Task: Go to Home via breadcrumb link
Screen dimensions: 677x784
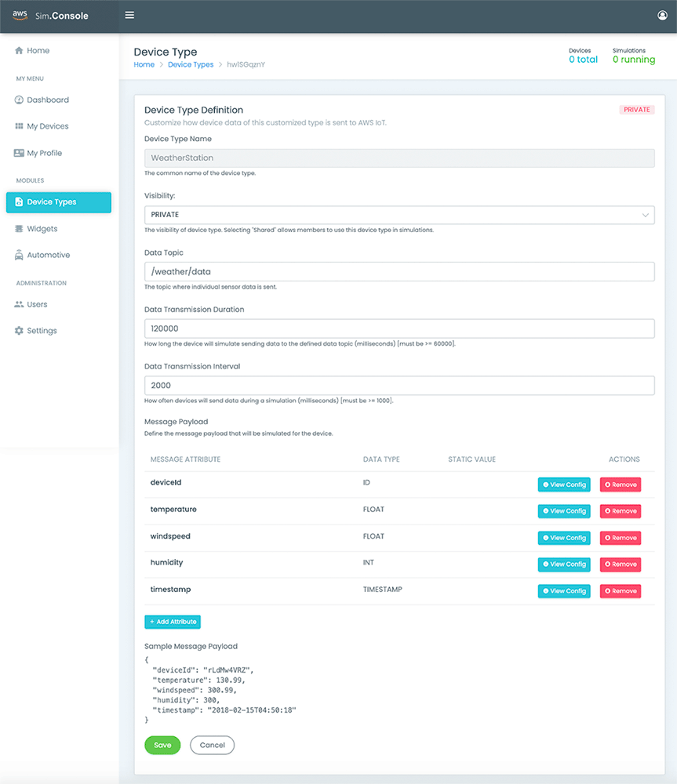Action: tap(144, 65)
